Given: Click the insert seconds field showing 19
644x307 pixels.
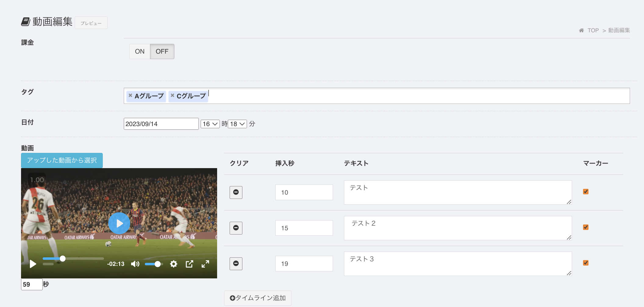Looking at the screenshot, I should (x=304, y=264).
